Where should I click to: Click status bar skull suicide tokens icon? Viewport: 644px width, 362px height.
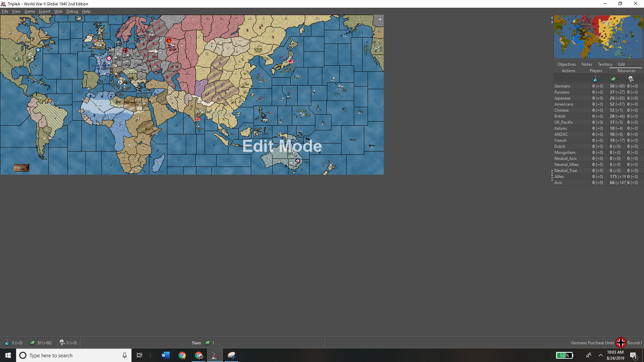pyautogui.click(x=62, y=343)
